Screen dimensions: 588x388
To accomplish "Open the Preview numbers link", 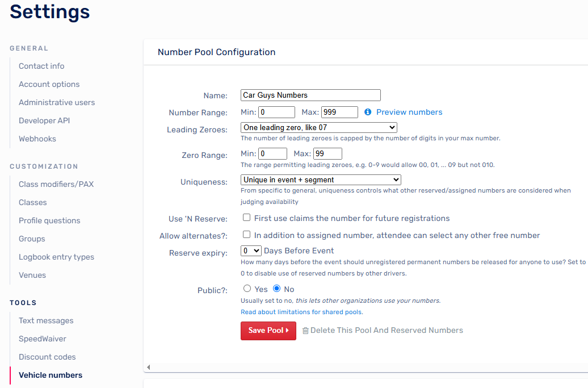I will [x=409, y=112].
